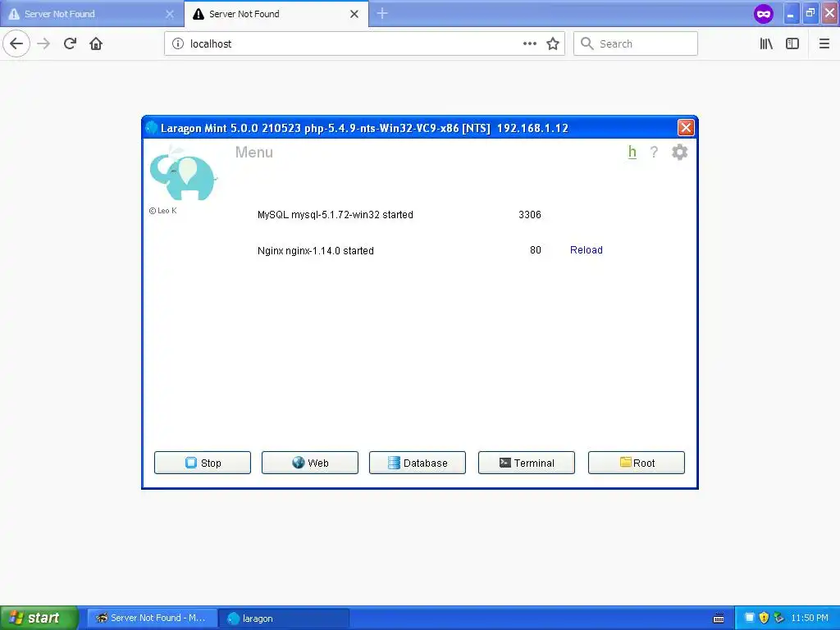The width and height of the screenshot is (840, 630).
Task: Bookmark this page with star icon
Action: pos(553,44)
